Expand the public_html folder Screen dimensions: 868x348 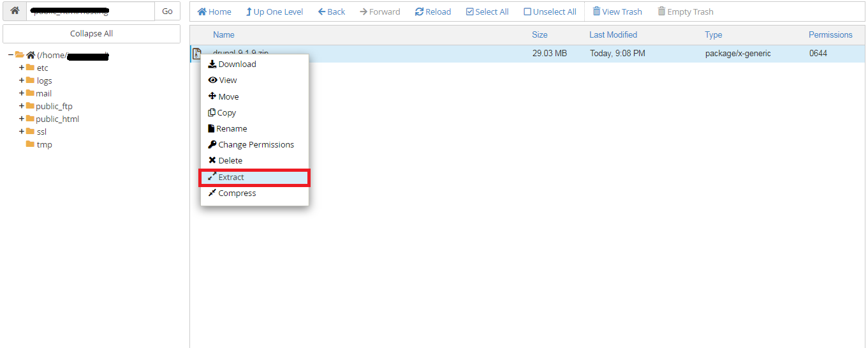coord(22,119)
